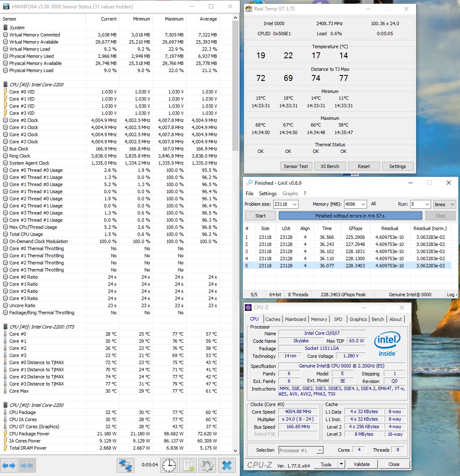
Task: Click the Virtual Memory Load circle icon
Action: click(x=5, y=49)
